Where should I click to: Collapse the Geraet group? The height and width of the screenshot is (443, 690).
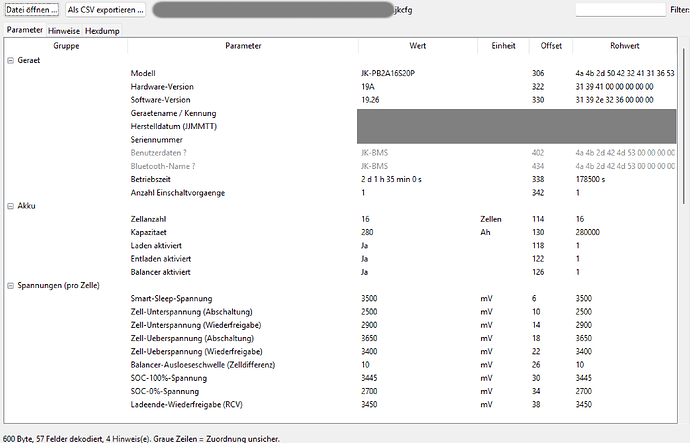tap(11, 61)
